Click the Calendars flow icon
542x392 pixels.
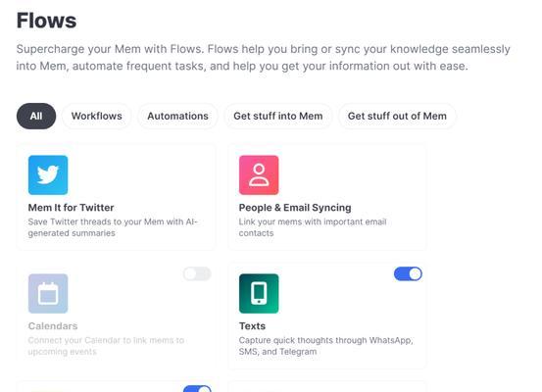click(48, 293)
